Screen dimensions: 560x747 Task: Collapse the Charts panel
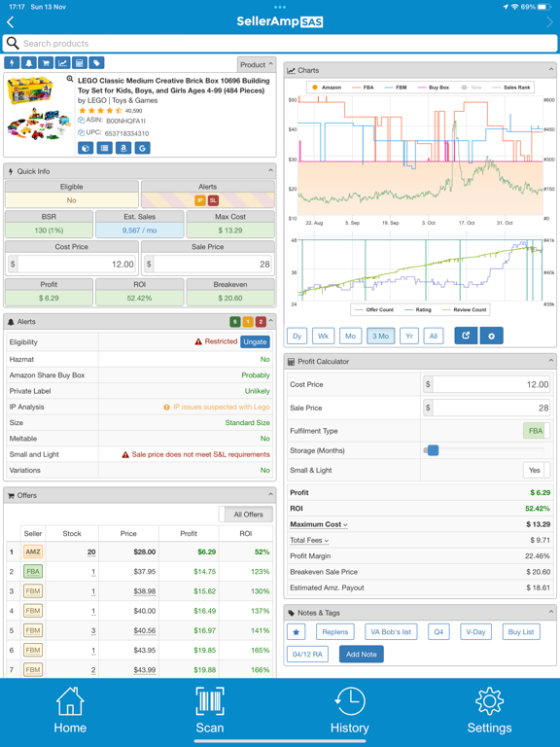pos(551,70)
